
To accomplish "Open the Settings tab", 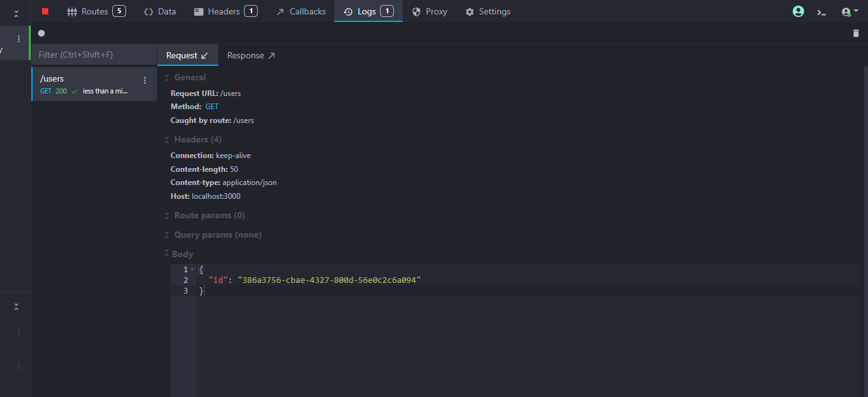I will pos(488,11).
